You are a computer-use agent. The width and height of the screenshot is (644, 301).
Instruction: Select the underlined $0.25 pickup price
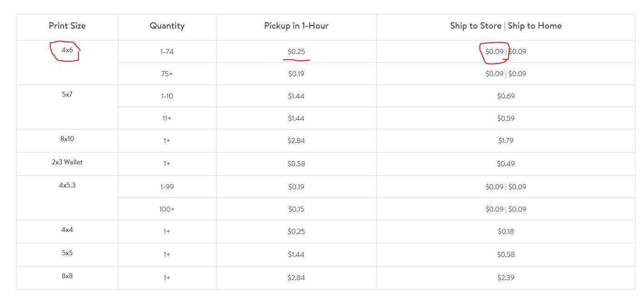[296, 52]
